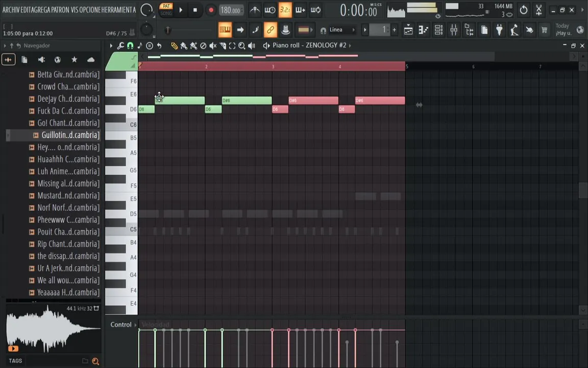This screenshot has width=588, height=368.
Task: Open the Piano roll view icon
Action: [423, 30]
